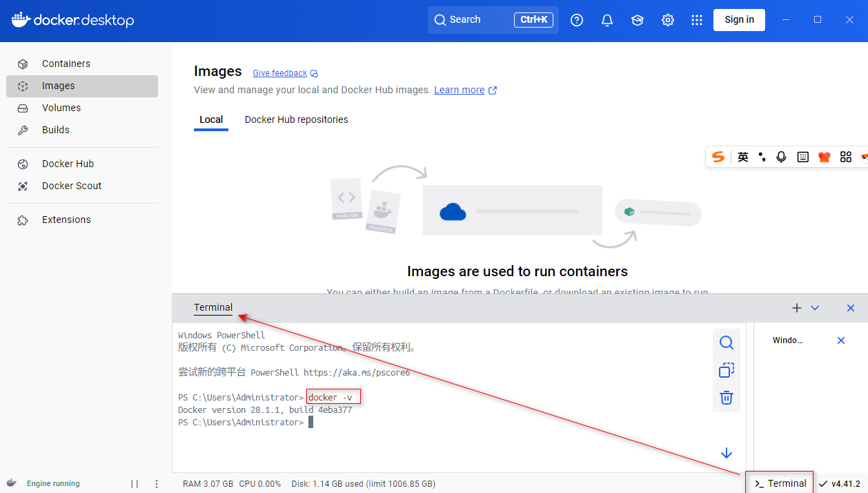Image resolution: width=868 pixels, height=493 pixels.
Task: Open Docker Hub sidebar item
Action: point(82,164)
